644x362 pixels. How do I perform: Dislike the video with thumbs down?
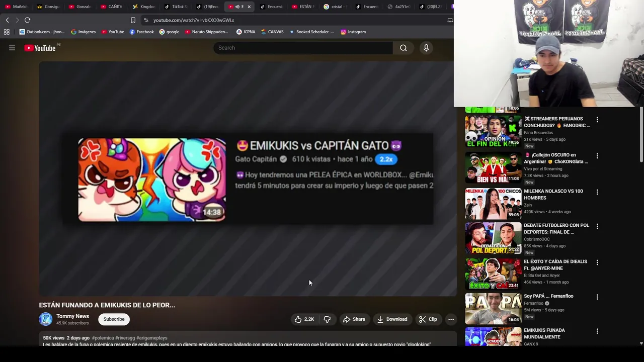pos(327,319)
